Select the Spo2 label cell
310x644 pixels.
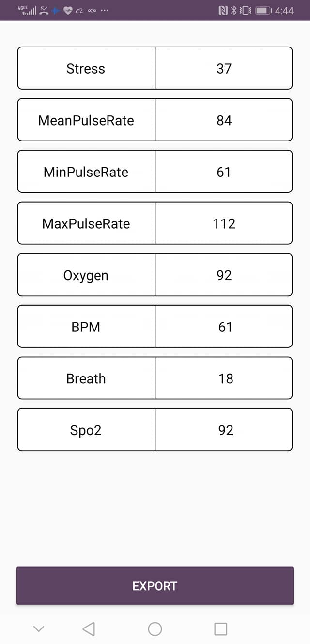point(86,430)
